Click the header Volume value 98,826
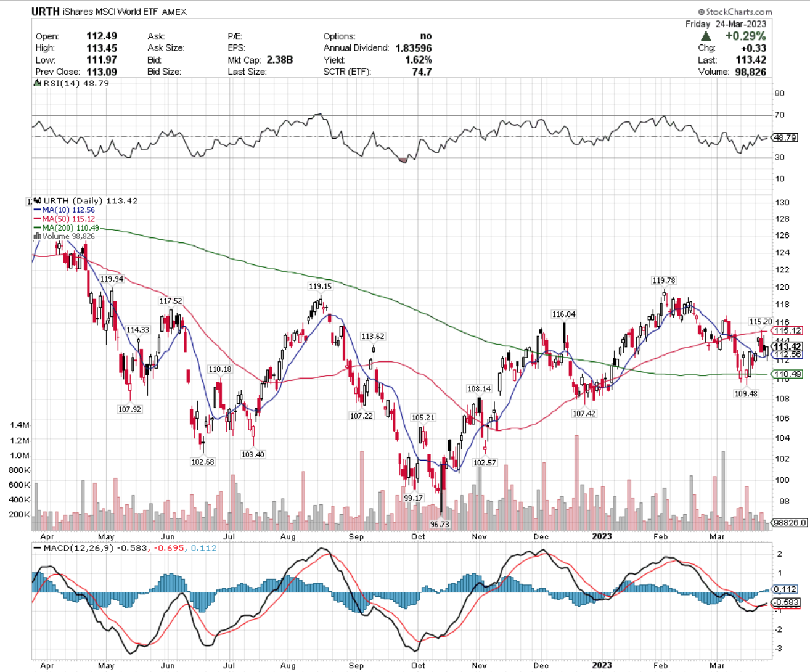The height and width of the screenshot is (672, 810). (x=750, y=72)
